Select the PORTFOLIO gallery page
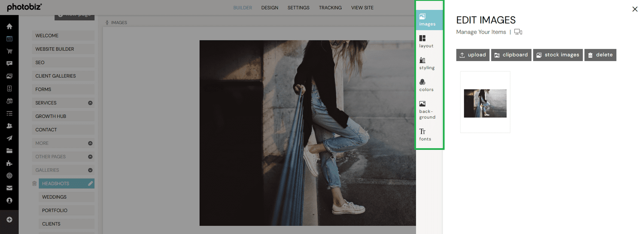Viewport: 644px width, 234px height. [67, 210]
